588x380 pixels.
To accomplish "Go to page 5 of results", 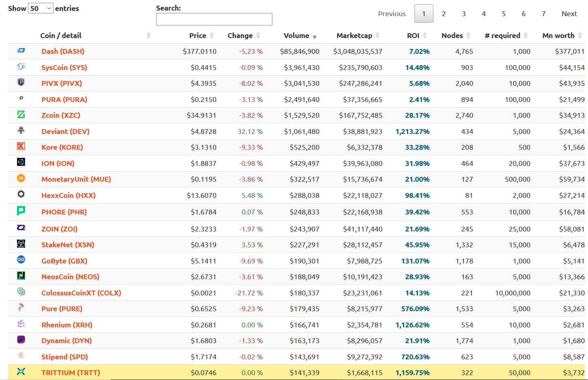I will [504, 14].
